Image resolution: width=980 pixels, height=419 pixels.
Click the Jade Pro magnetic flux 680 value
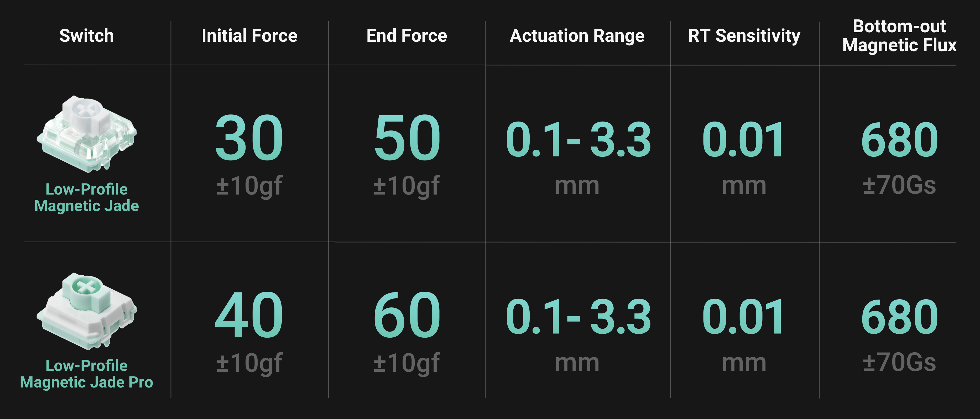click(899, 317)
